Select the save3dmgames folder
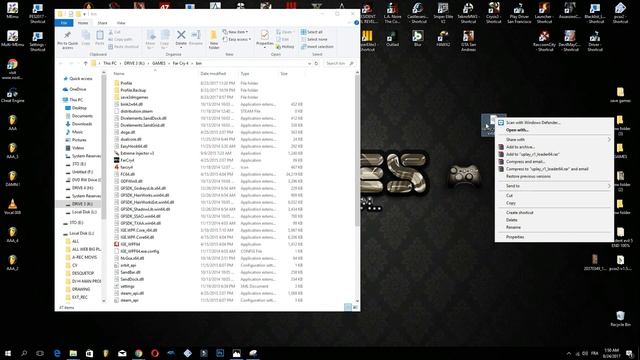Image resolution: width=640 pixels, height=360 pixels. tap(134, 97)
